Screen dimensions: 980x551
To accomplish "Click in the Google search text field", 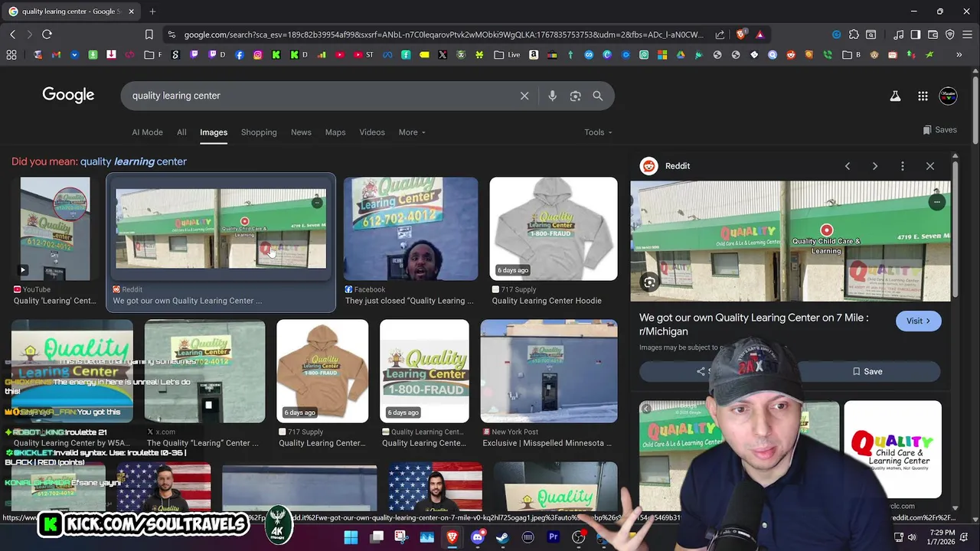I will [322, 96].
